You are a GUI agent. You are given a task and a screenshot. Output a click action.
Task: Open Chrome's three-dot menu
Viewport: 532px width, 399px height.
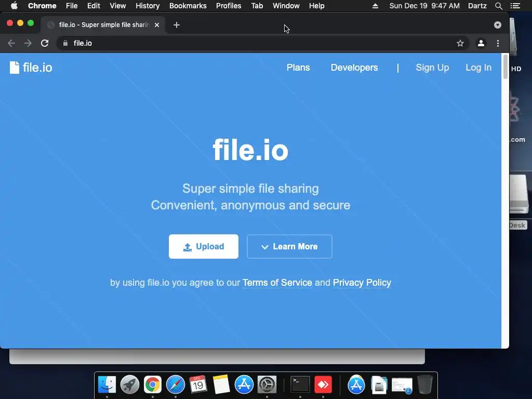[x=498, y=43]
